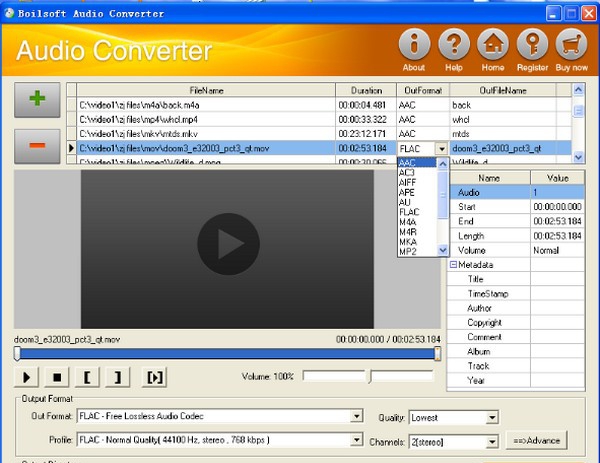Choose M4A from the format list
The width and height of the screenshot is (600, 463).
pos(417,222)
